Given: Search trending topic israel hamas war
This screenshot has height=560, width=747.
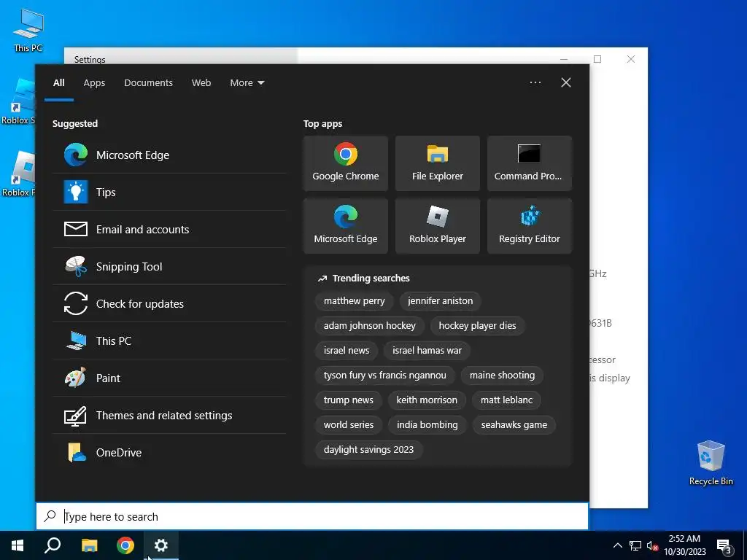Looking at the screenshot, I should [427, 351].
